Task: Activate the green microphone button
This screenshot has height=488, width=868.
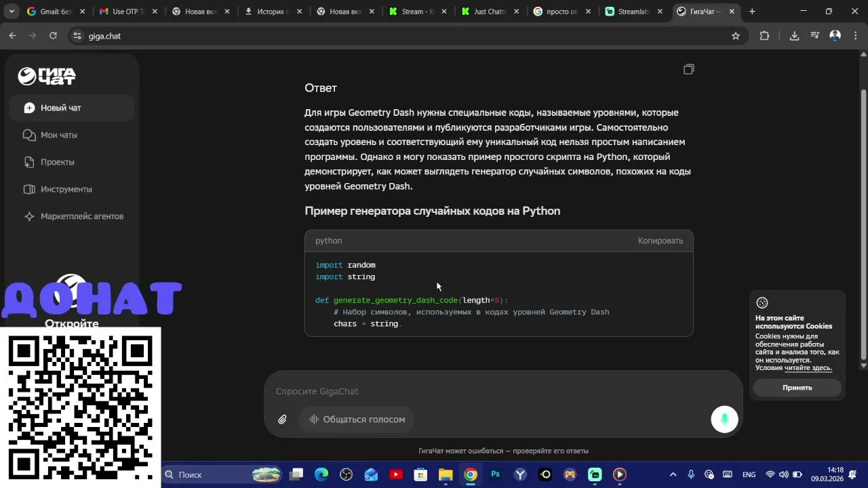Action: tap(724, 420)
